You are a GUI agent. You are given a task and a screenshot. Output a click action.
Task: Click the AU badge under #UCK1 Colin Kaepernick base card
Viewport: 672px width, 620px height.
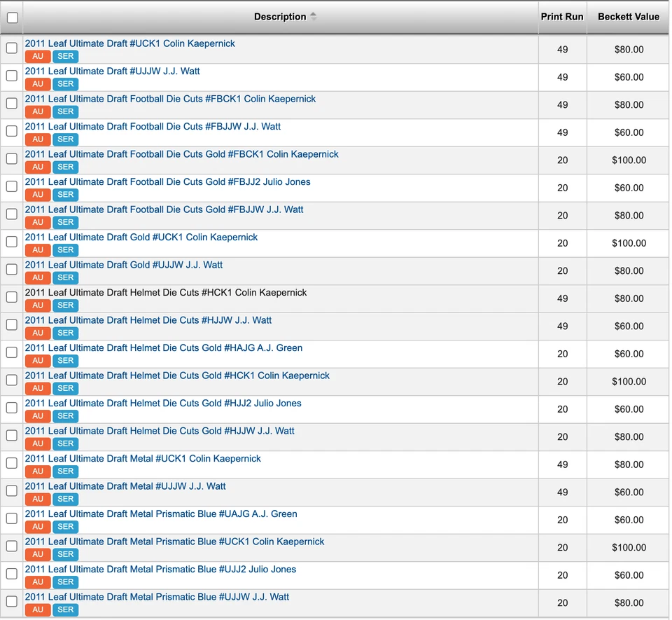point(38,56)
